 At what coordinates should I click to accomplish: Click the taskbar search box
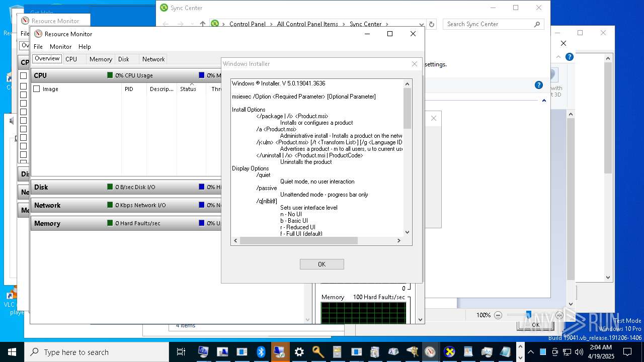coord(97,352)
